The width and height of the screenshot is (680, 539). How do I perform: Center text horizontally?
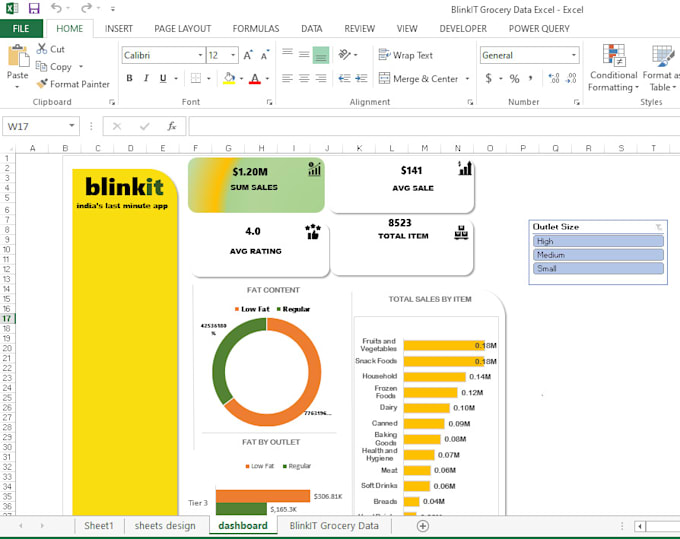click(x=304, y=78)
